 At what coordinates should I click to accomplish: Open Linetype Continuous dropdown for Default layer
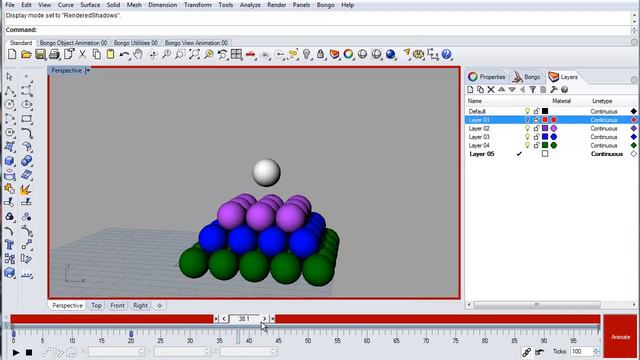pyautogui.click(x=604, y=111)
